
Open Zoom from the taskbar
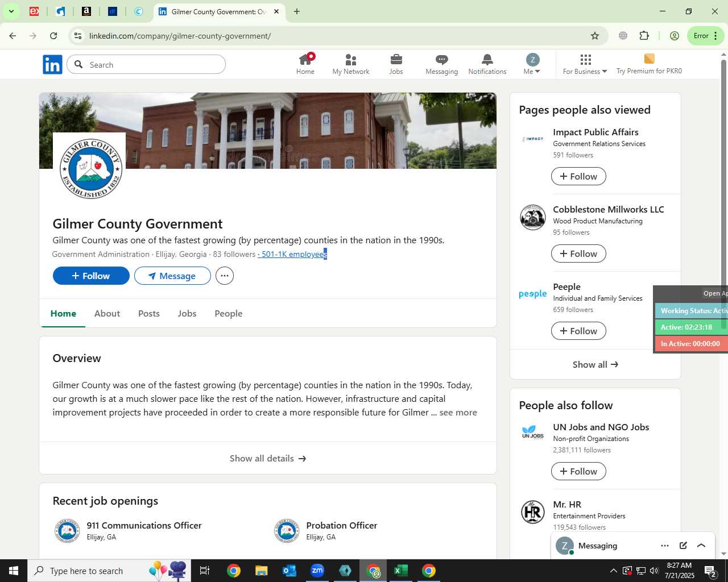[317, 571]
